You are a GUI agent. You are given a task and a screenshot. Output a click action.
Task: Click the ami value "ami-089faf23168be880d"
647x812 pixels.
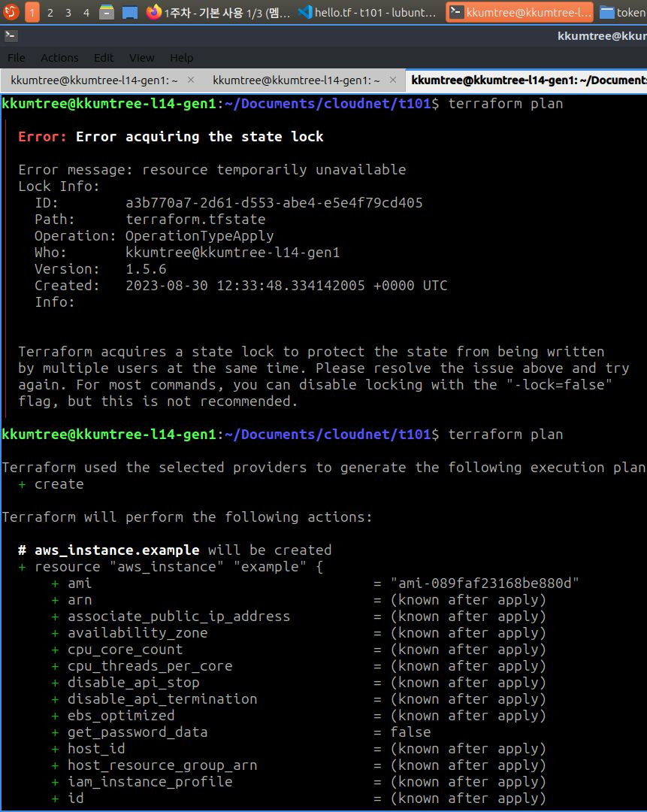click(485, 583)
